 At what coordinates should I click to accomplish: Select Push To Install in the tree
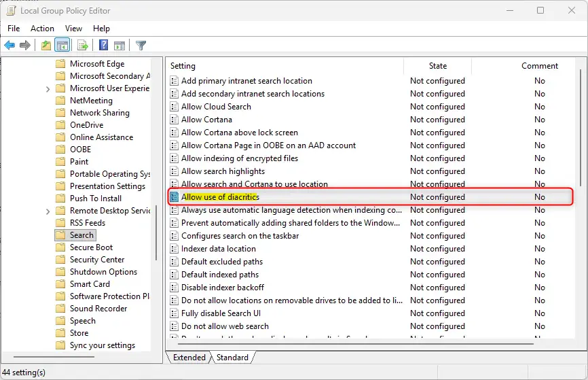tap(96, 198)
